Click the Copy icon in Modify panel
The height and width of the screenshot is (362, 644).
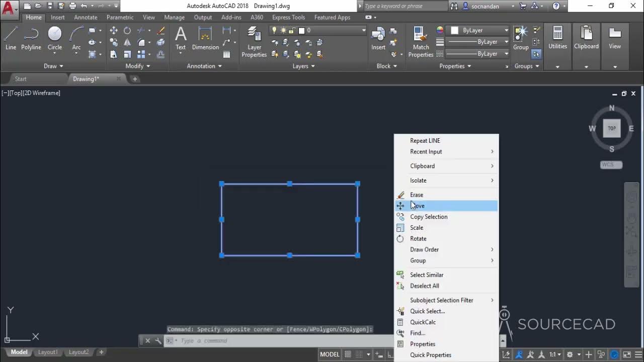(x=114, y=43)
